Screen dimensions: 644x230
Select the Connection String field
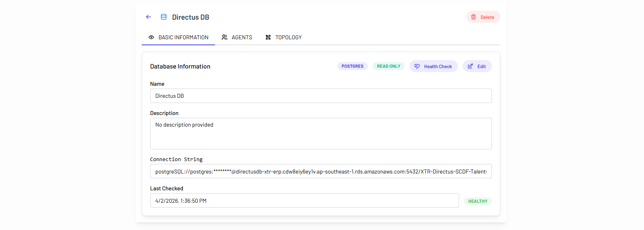coord(321,171)
